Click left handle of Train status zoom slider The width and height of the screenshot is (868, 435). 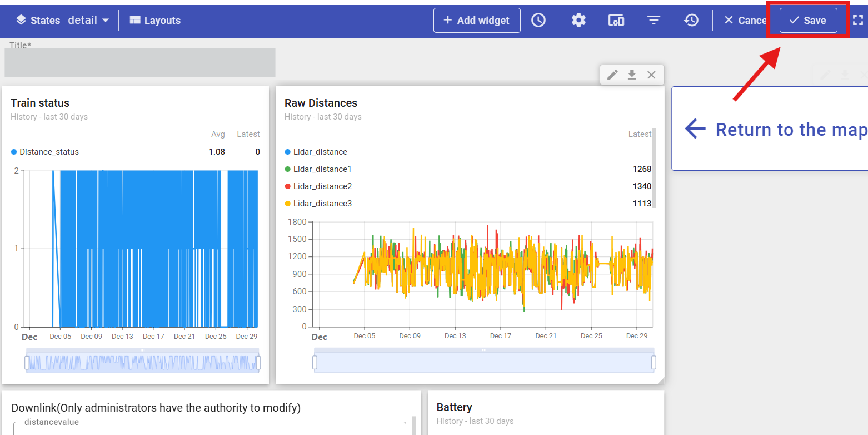(27, 363)
